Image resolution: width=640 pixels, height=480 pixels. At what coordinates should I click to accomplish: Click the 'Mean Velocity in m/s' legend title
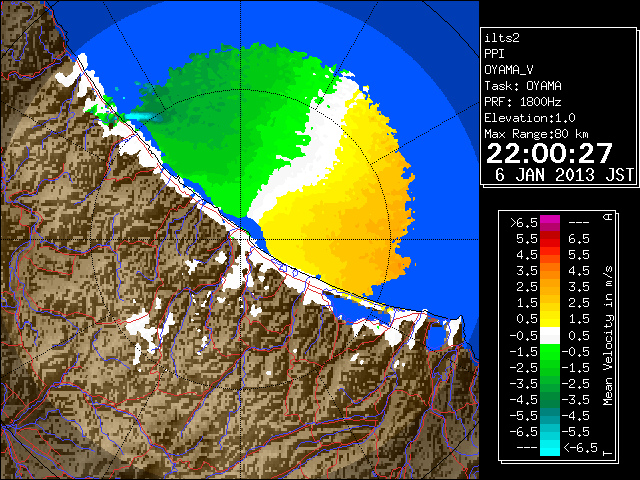coord(608,336)
